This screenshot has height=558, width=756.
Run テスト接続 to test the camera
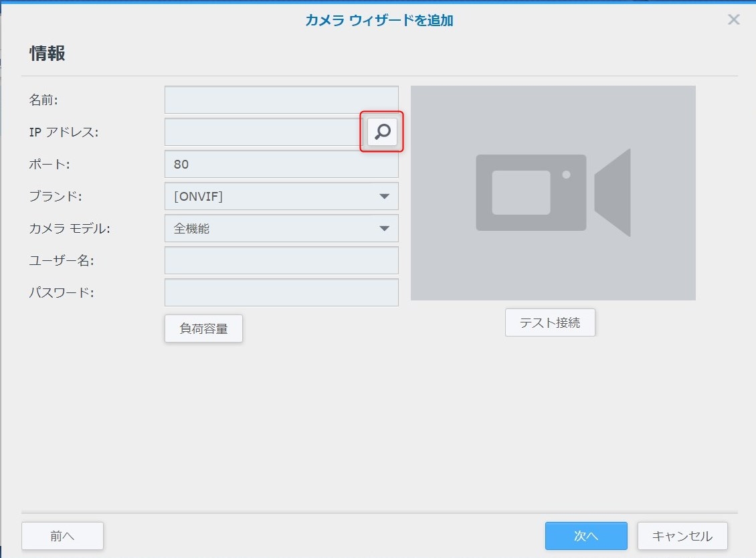pos(550,323)
